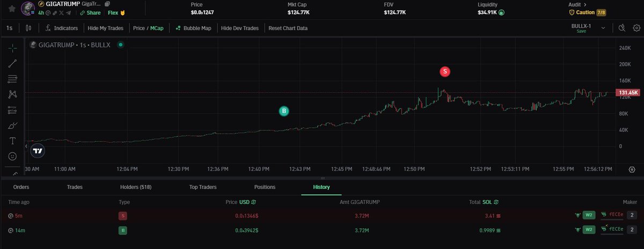Click the Caution 7/8 audit badge
This screenshot has width=644, height=249.
(588, 12)
